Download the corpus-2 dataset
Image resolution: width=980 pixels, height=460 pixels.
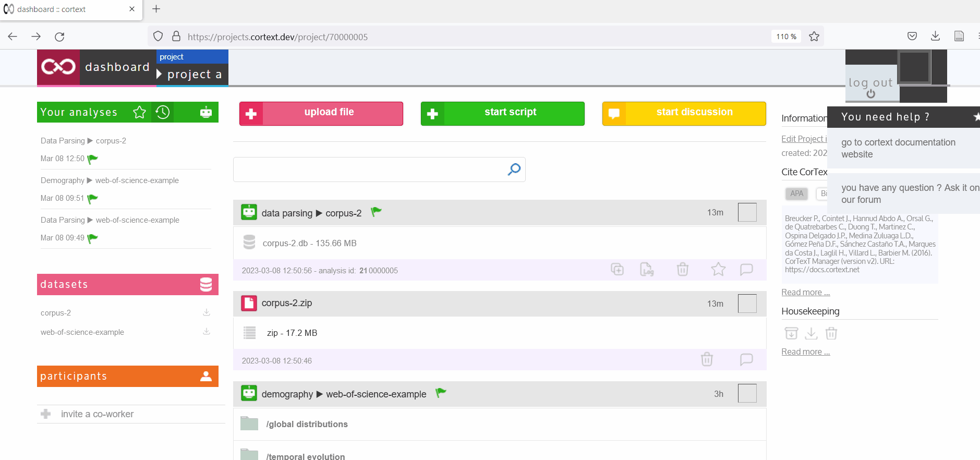[x=207, y=312]
